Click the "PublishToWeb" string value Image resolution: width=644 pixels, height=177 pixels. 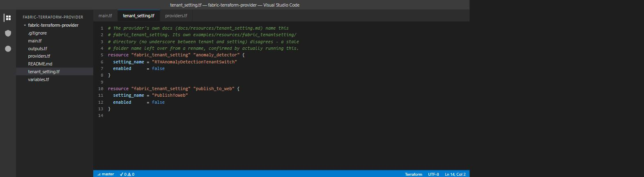click(x=170, y=95)
